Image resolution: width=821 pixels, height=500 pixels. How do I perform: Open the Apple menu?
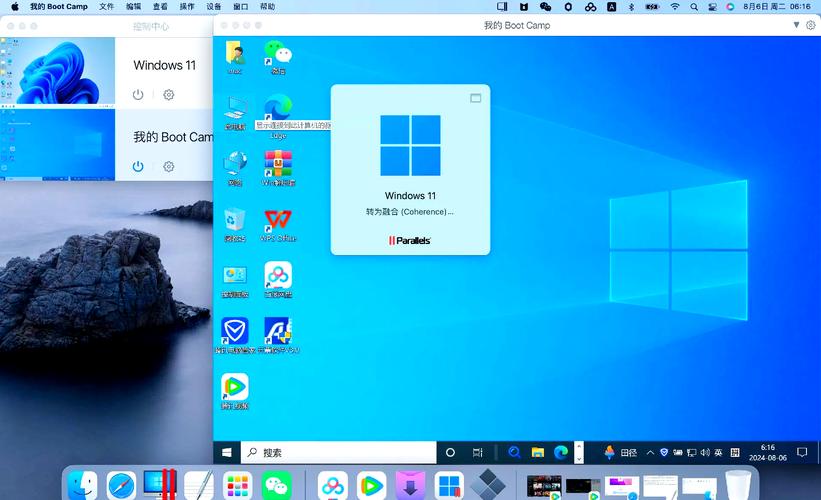click(x=15, y=7)
